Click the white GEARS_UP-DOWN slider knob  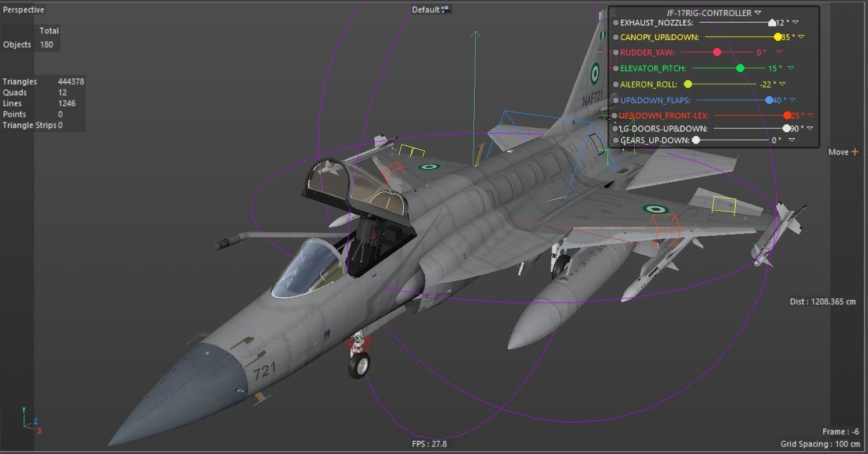click(x=696, y=140)
